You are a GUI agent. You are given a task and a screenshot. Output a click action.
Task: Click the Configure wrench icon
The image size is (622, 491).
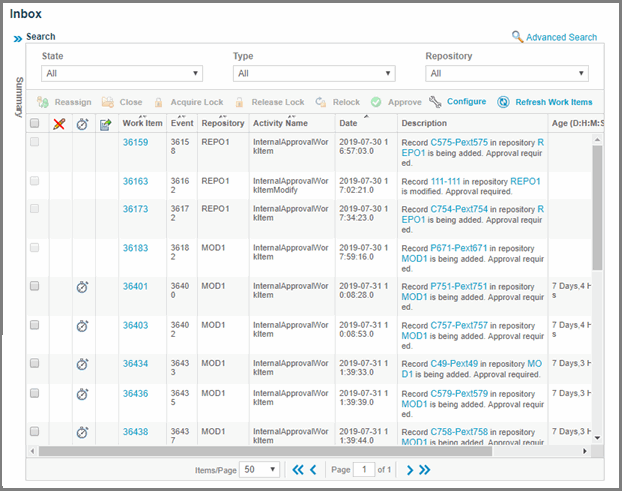435,102
